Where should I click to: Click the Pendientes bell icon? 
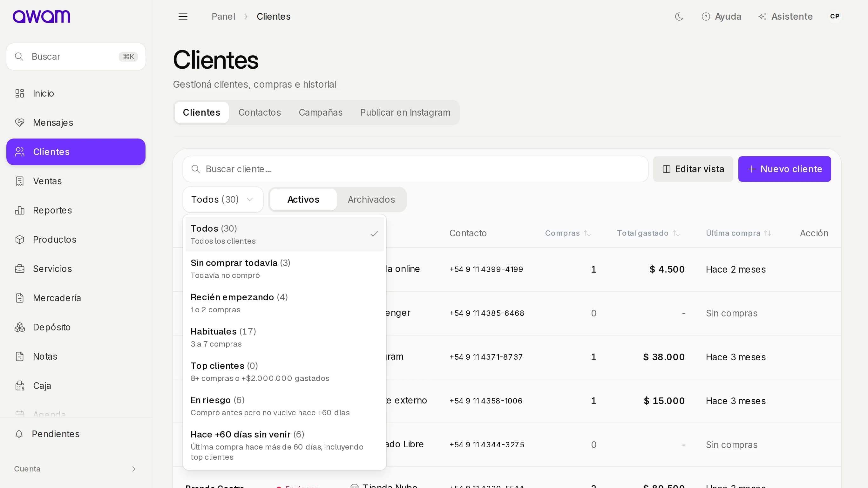point(19,434)
